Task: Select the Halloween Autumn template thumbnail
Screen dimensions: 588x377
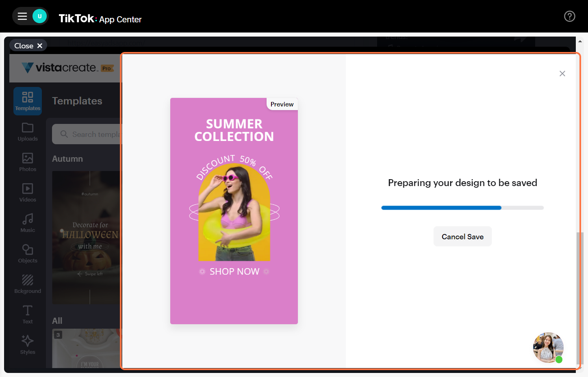Action: point(86,237)
